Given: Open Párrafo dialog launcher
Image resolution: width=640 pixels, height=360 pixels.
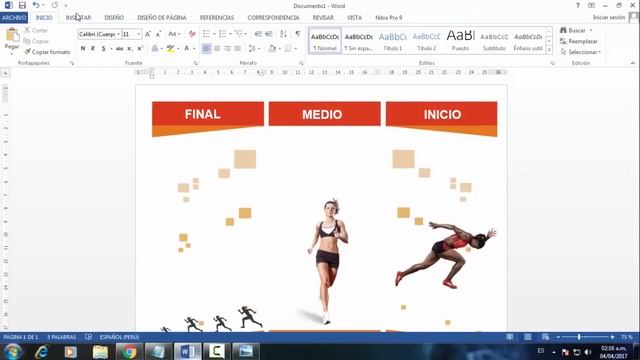Looking at the screenshot, I should coord(301,63).
